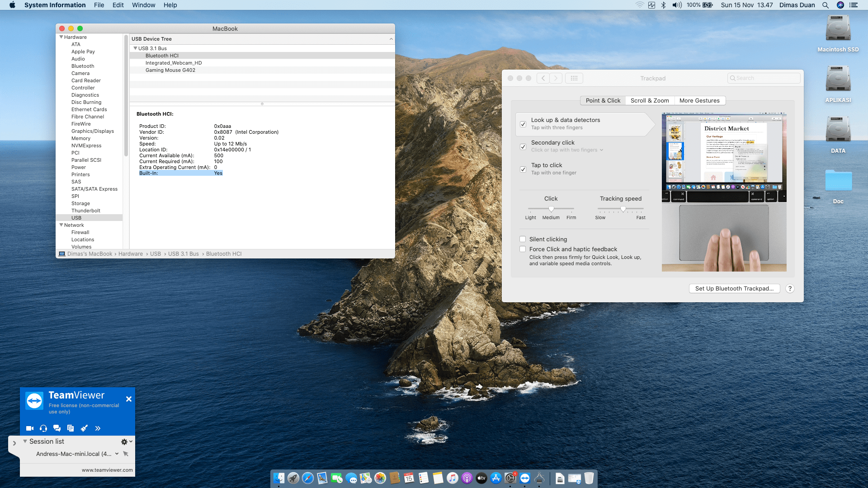
Task: Open the Window menu
Action: pos(143,5)
